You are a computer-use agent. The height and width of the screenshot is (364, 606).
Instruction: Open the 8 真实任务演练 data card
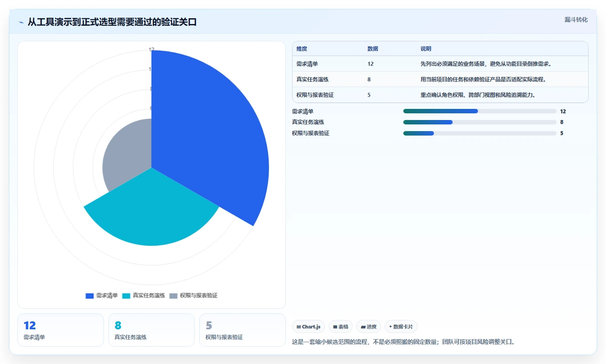tap(152, 330)
